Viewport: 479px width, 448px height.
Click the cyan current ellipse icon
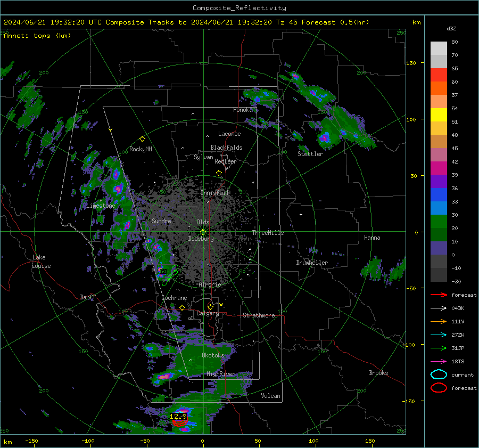click(439, 374)
